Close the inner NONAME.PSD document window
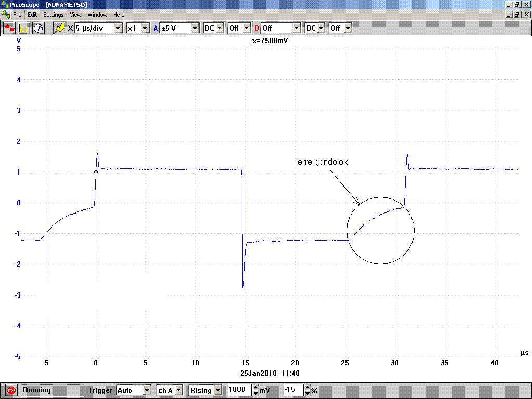532x399 pixels. point(527,14)
